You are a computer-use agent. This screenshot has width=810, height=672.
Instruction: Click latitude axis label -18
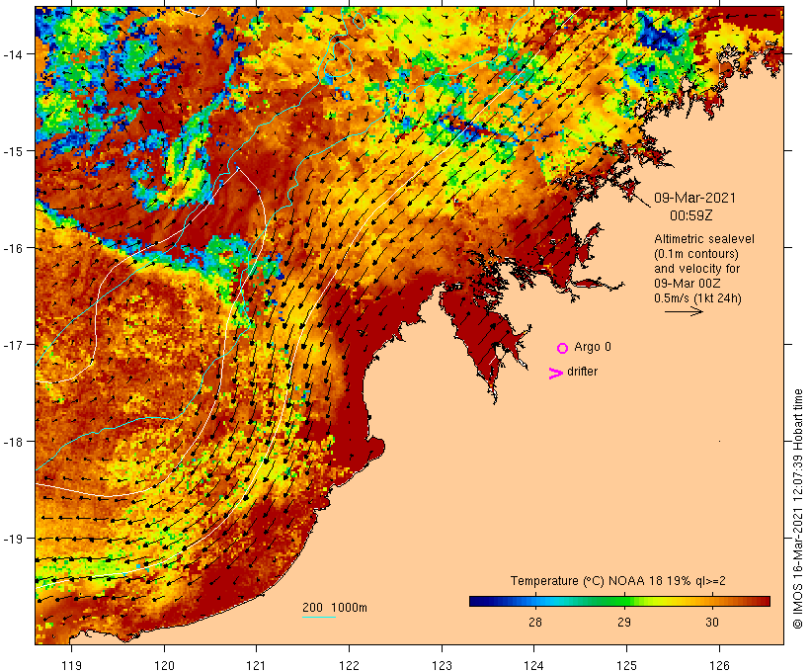click(x=13, y=442)
